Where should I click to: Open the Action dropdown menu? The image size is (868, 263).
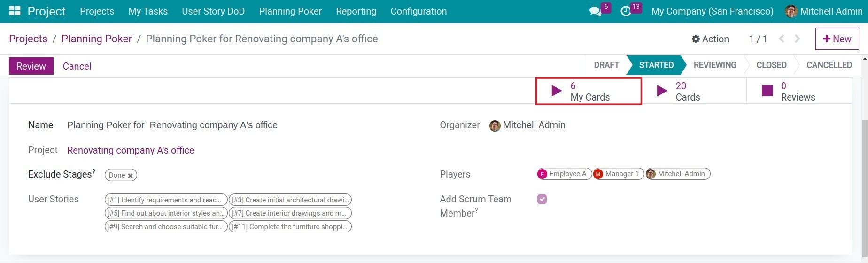(x=710, y=39)
